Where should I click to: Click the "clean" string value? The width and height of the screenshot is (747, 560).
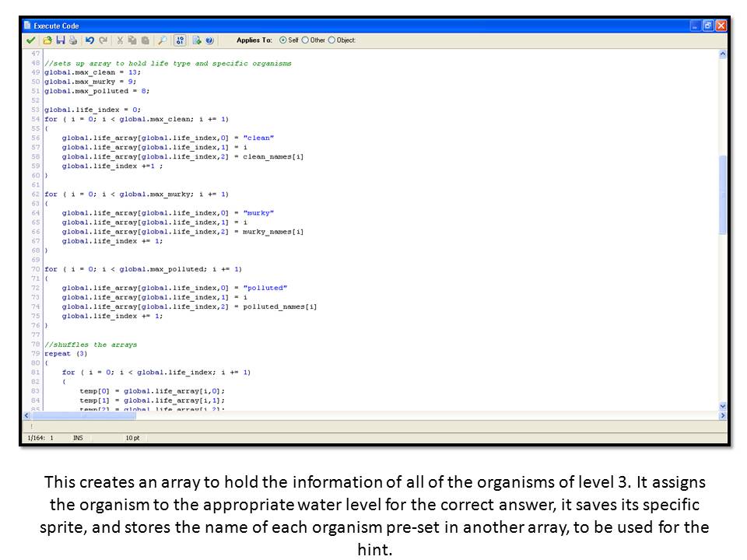click(x=258, y=138)
